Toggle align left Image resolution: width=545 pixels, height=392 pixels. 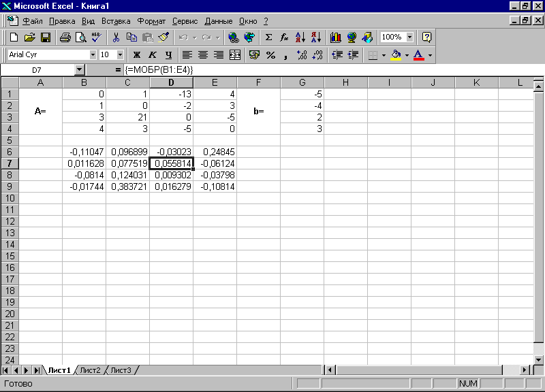coord(187,55)
